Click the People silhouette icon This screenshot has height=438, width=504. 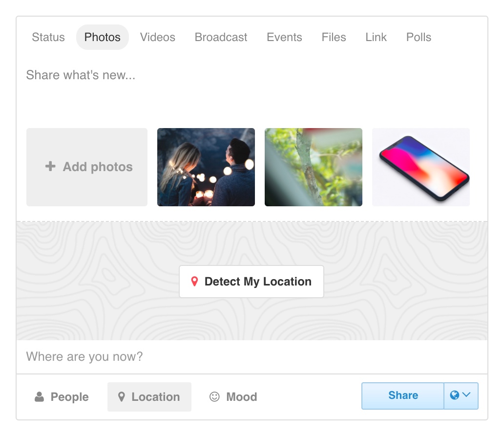[39, 397]
